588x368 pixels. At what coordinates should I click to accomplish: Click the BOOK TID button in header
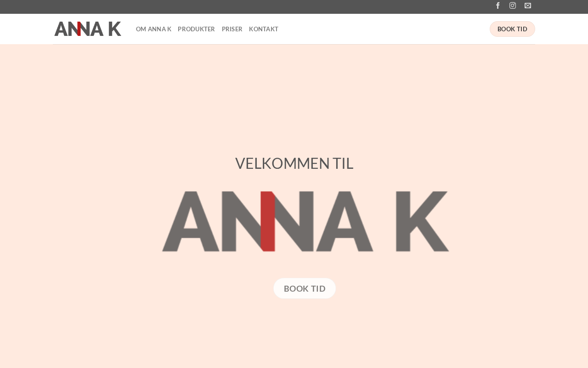click(x=512, y=29)
